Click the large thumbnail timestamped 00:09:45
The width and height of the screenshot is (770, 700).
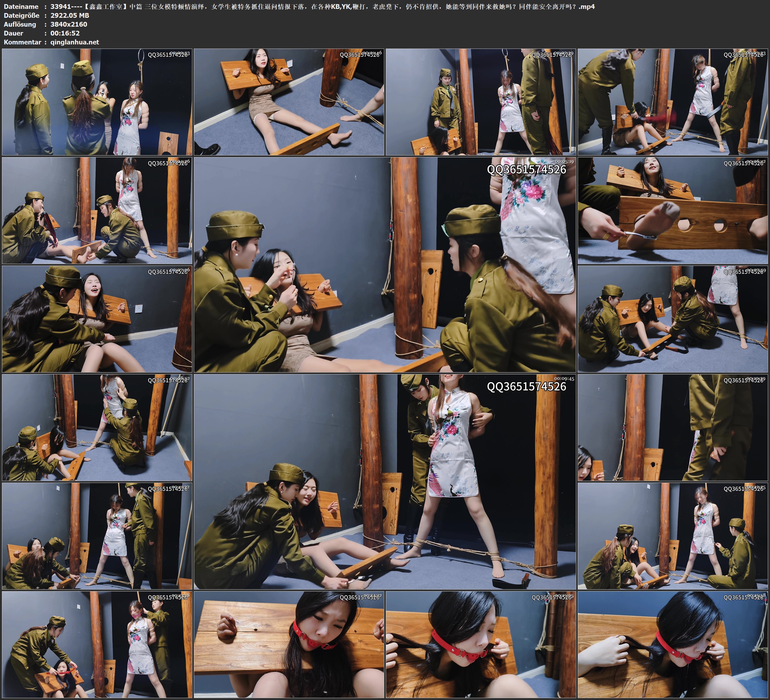[385, 481]
